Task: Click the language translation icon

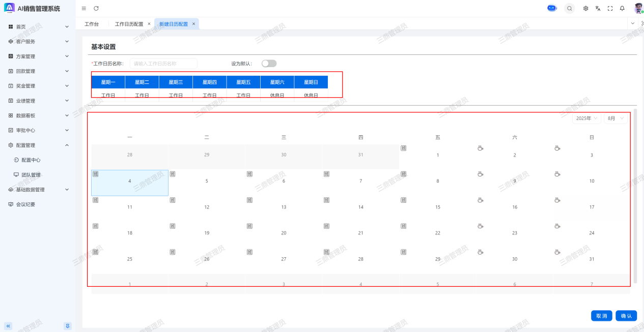Action: click(x=598, y=8)
